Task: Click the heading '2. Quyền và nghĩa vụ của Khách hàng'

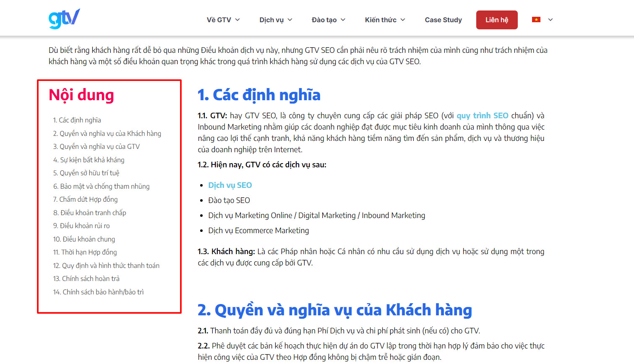Action: (x=335, y=309)
